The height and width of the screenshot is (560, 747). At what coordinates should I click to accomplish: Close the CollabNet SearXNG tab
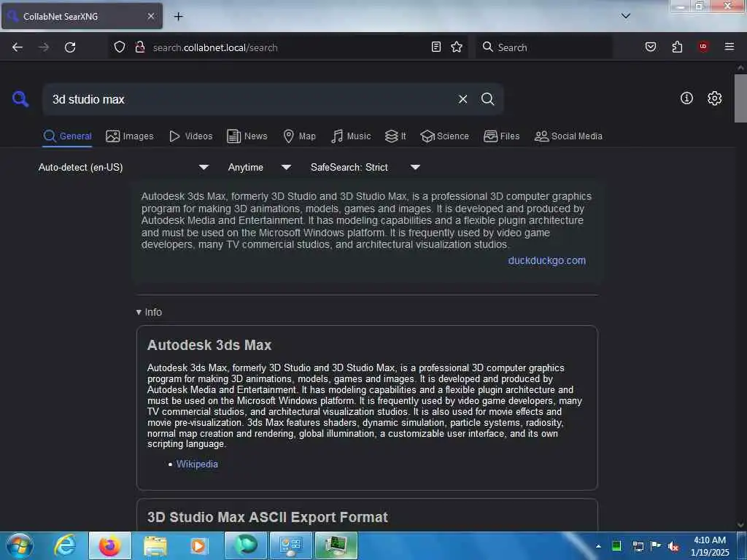point(151,16)
